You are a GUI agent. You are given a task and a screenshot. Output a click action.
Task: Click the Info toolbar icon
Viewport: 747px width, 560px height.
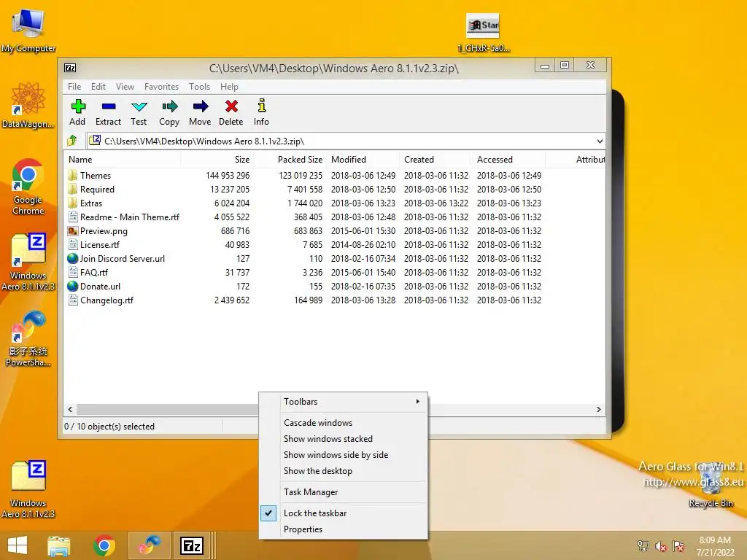(261, 112)
